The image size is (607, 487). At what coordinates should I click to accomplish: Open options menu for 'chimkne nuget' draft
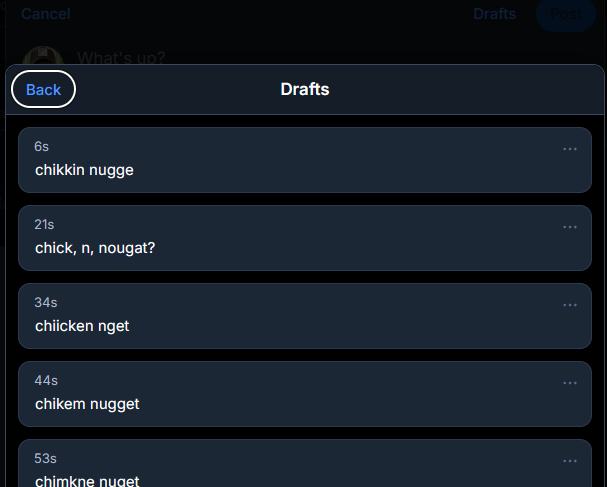(569, 461)
